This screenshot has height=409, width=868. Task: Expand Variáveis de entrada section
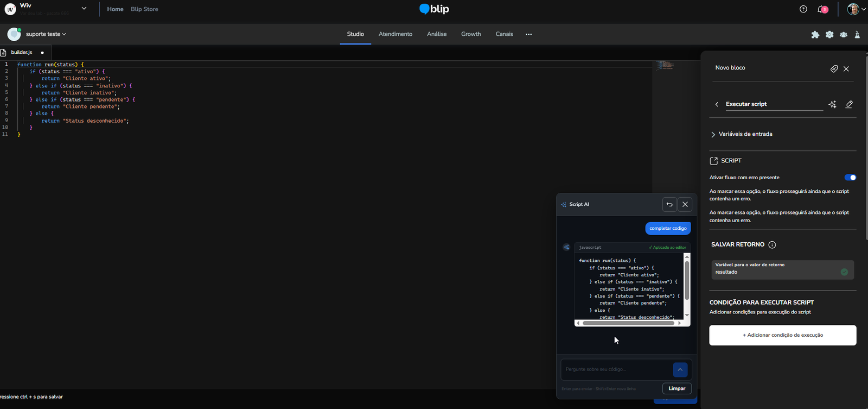tap(742, 134)
